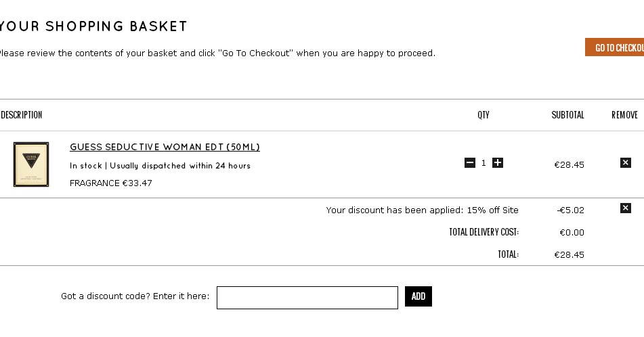Click the Guess perfume product thumbnail
This screenshot has height=337, width=644.
[x=31, y=164]
